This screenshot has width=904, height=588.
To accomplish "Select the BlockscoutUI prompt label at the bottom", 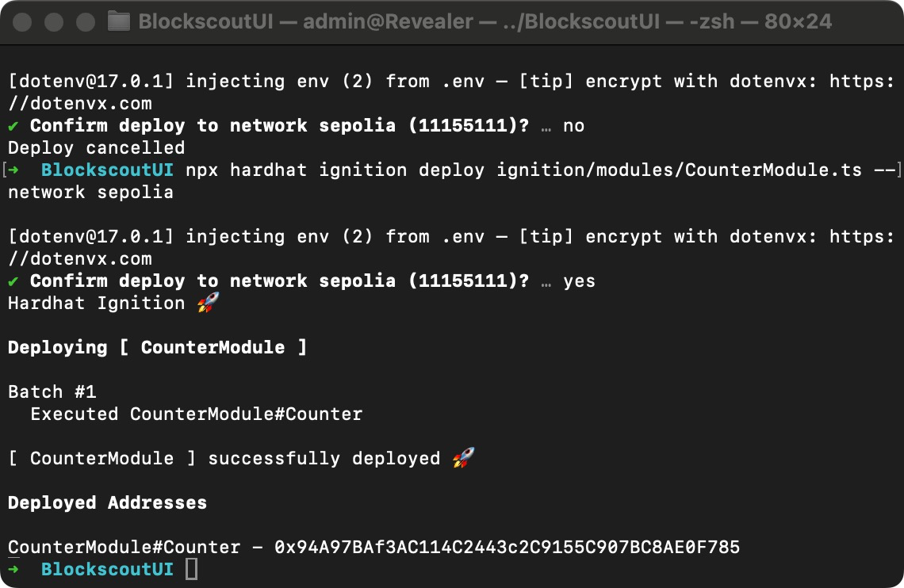I will [107, 569].
